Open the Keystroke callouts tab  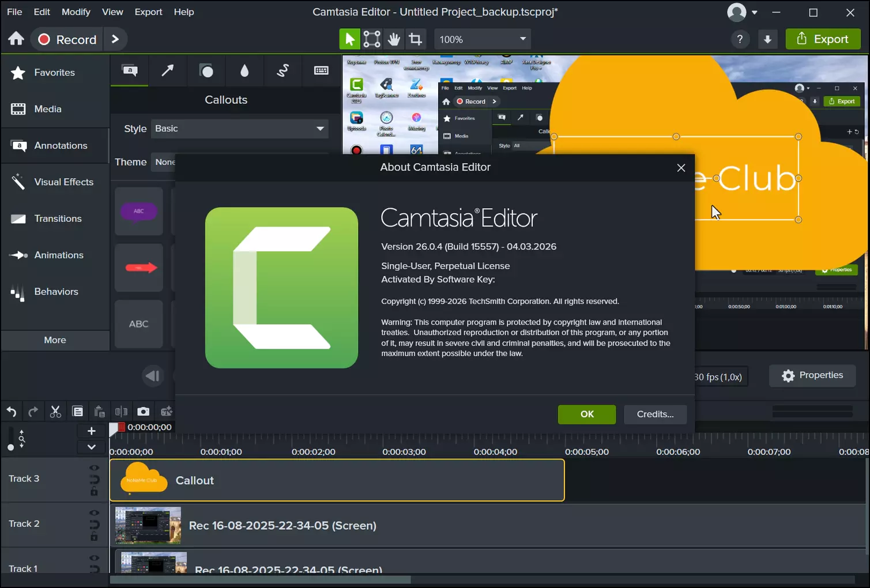(321, 70)
